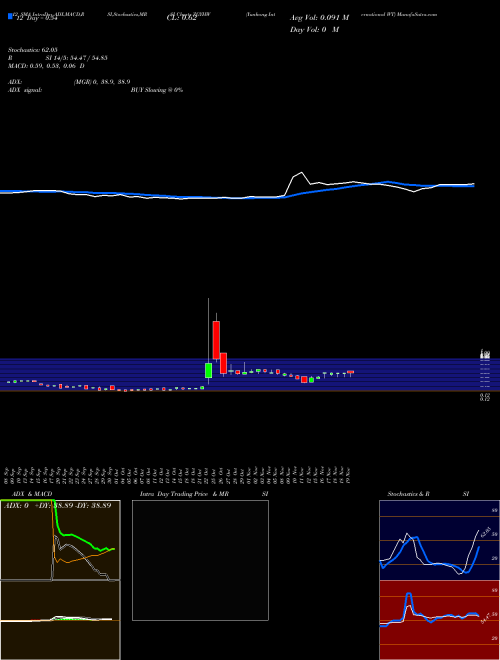Image resolution: width=500 pixels, height=660 pixels.
Task: Click the MACD: 0.59, 0.53, 0.06 line
Action: coord(46,66)
